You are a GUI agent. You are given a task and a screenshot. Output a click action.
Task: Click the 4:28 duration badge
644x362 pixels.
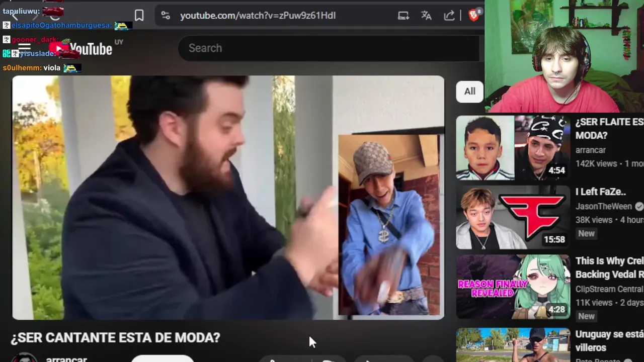point(556,310)
